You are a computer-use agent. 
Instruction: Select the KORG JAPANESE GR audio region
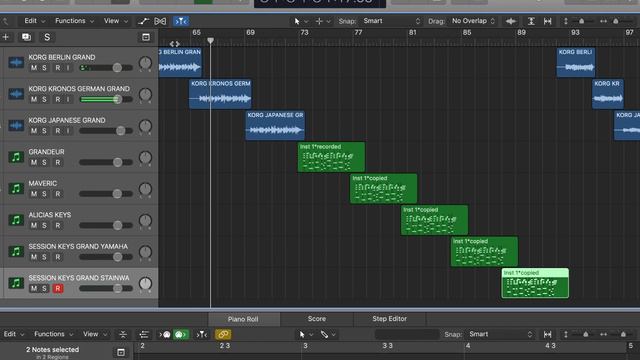[x=275, y=125]
